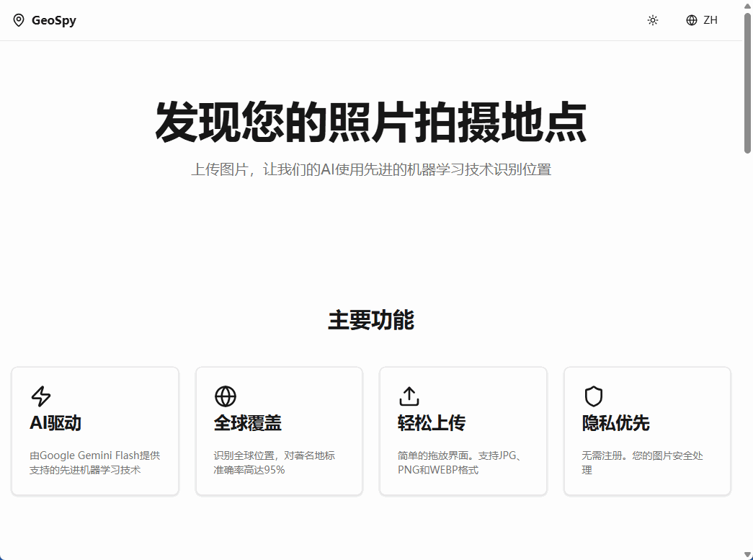Click the scrollbar down arrow
The image size is (753, 560).
click(x=747, y=554)
